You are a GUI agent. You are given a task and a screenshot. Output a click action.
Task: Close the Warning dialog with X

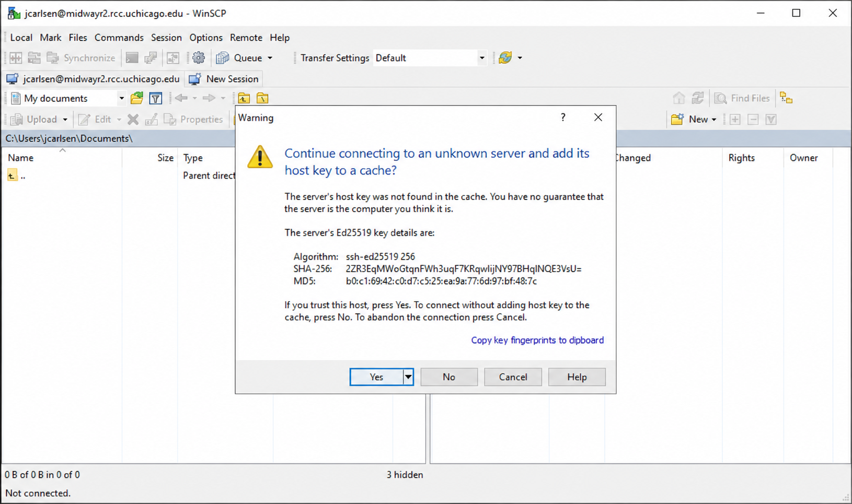pyautogui.click(x=598, y=118)
